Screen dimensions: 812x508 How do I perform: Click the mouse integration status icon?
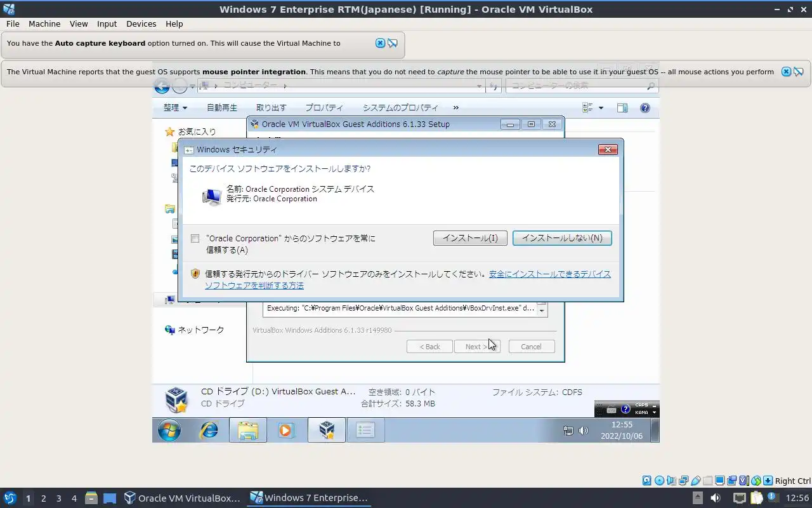point(756,481)
